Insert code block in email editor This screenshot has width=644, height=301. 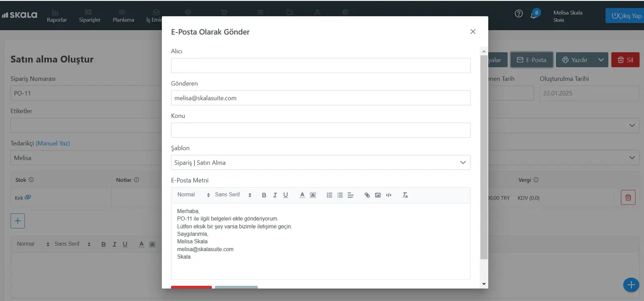click(x=389, y=195)
